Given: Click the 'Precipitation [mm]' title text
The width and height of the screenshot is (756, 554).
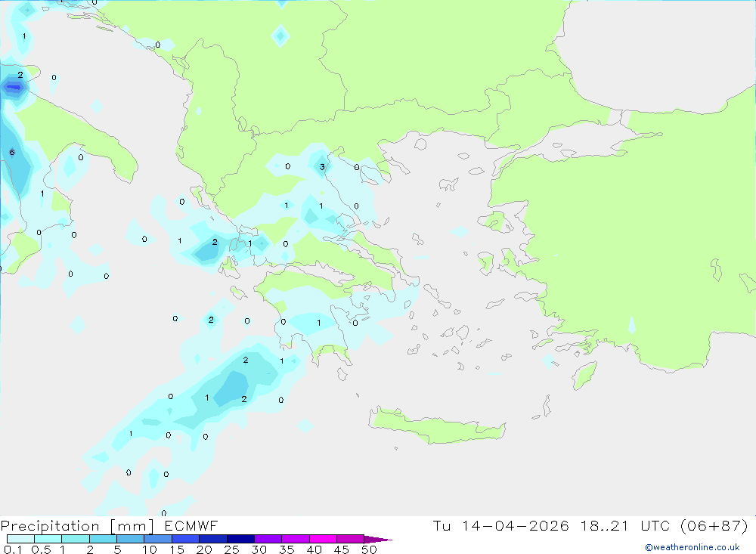Looking at the screenshot, I should 77,526.
